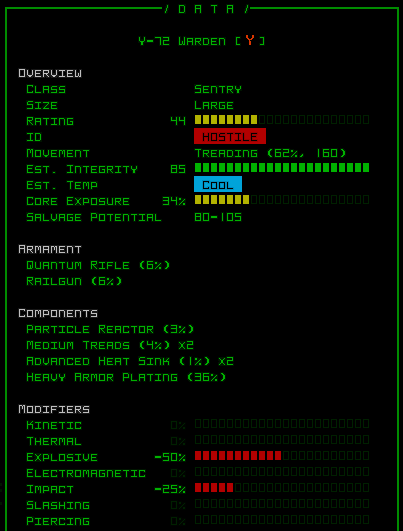Open Heavy Armor Plating component info
403x531 pixels.
pos(126,377)
